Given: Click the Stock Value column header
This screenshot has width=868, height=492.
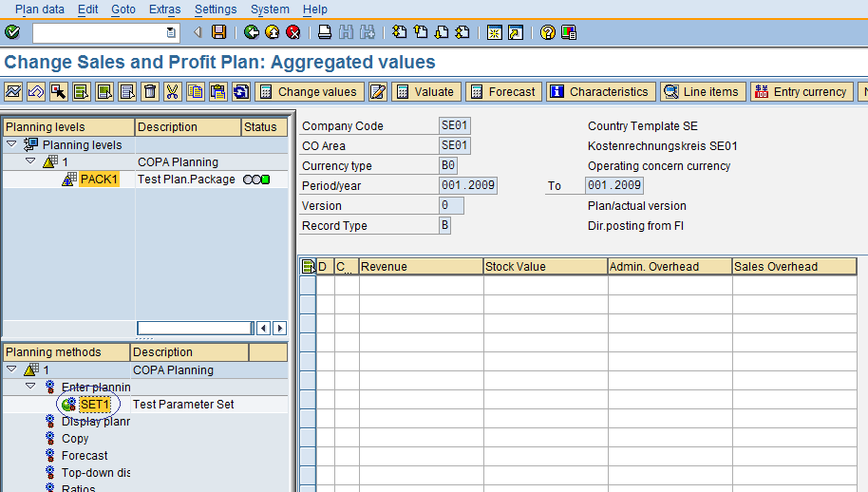Looking at the screenshot, I should (546, 267).
